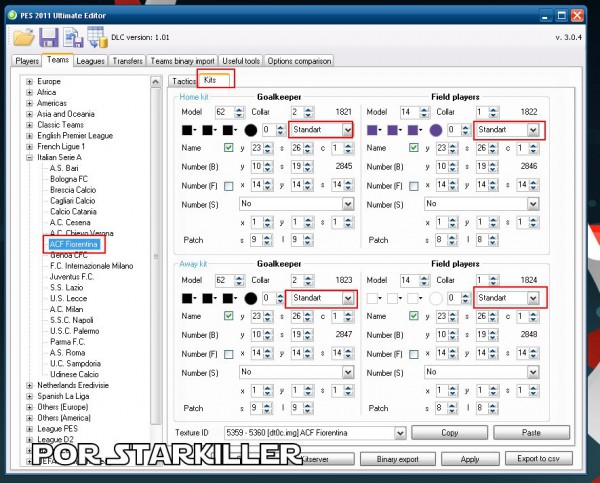Click the Apply button

[470, 459]
